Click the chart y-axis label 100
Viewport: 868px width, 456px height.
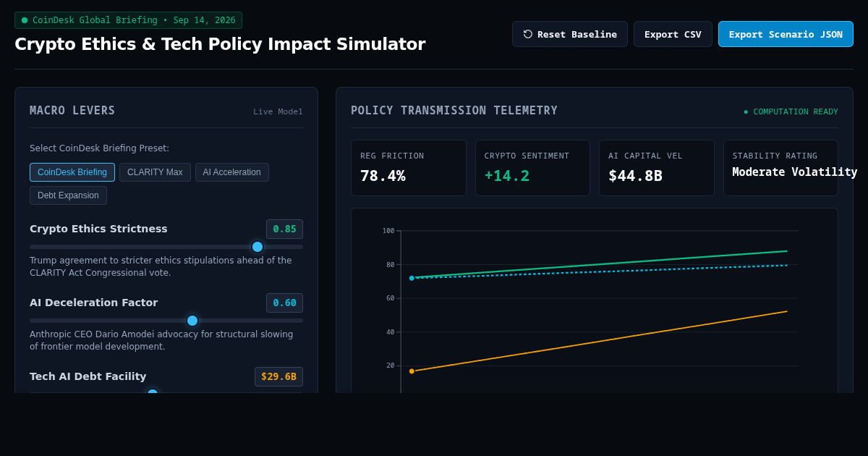click(388, 231)
